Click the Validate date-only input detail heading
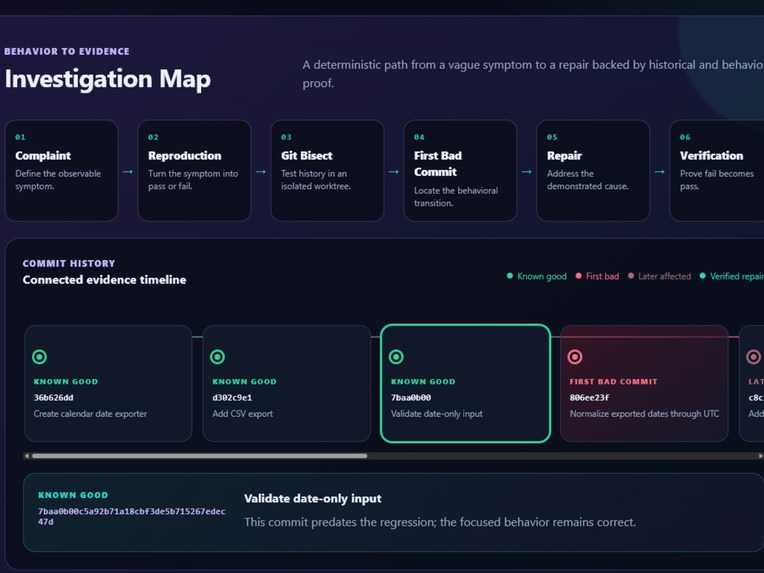This screenshot has width=764, height=573. 313,498
